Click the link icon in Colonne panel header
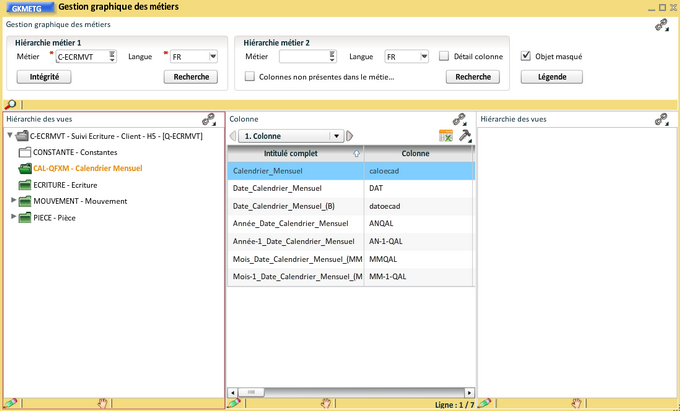 [459, 119]
